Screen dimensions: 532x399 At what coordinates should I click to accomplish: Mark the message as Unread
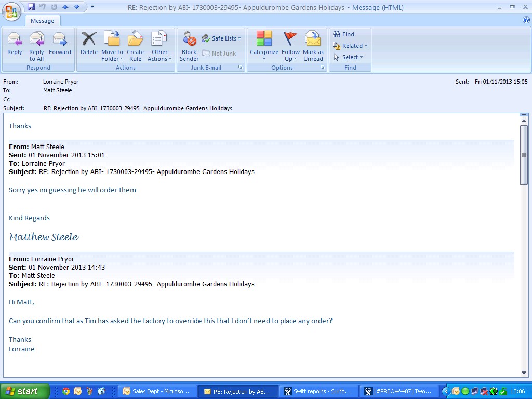click(x=313, y=46)
